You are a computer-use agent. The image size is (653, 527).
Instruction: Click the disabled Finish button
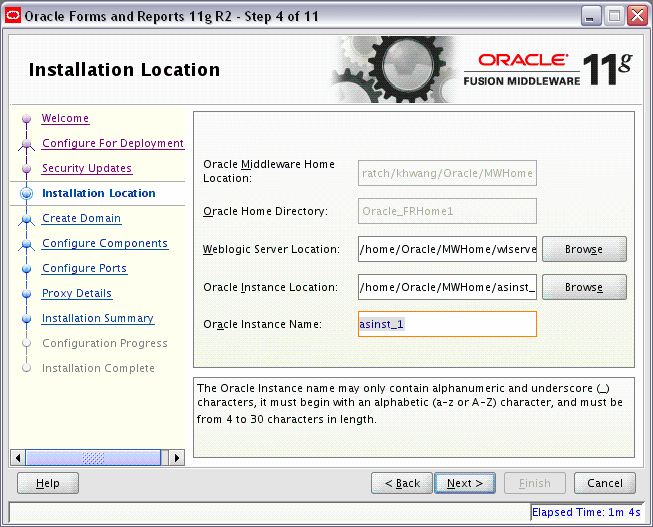[535, 483]
